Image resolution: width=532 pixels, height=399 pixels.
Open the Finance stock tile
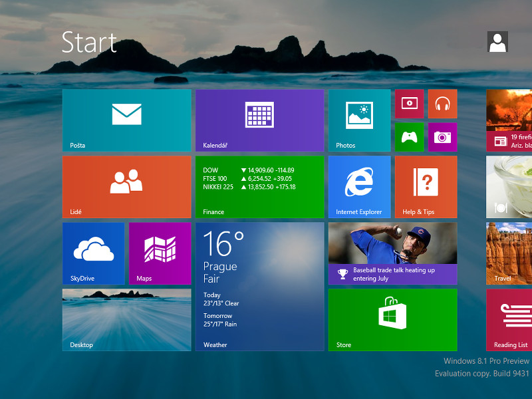point(260,187)
